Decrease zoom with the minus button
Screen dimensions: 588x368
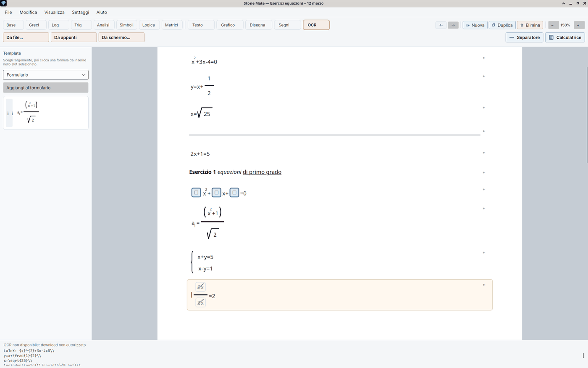click(x=553, y=25)
